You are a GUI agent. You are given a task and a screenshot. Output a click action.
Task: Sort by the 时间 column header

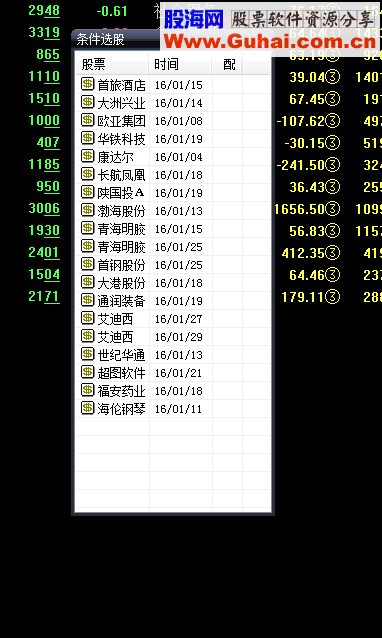point(180,64)
